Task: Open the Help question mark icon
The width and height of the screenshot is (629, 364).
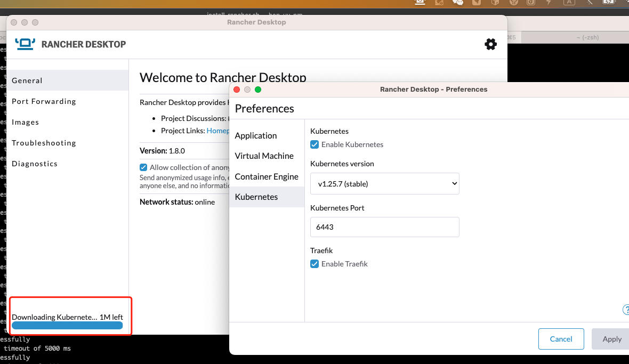Action: [626, 310]
